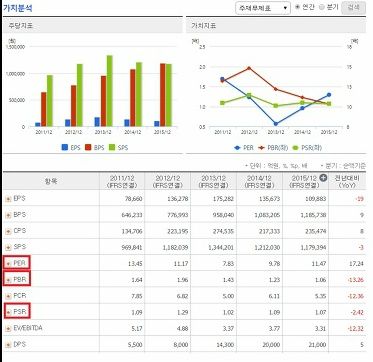Viewport: 373px width, 362px height.
Task: Open the 주재무제표 dropdown
Action: point(263,8)
